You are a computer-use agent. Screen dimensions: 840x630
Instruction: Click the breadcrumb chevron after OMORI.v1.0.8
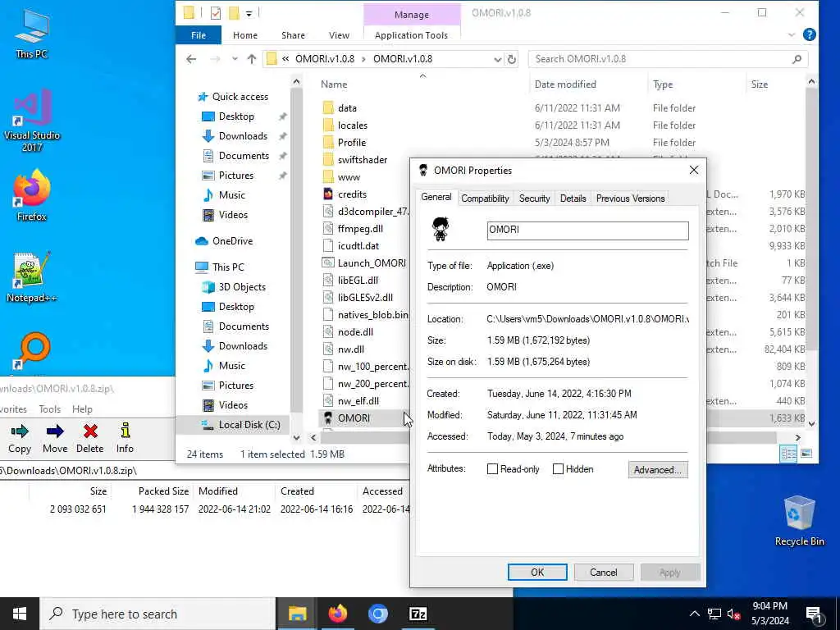[x=363, y=59]
